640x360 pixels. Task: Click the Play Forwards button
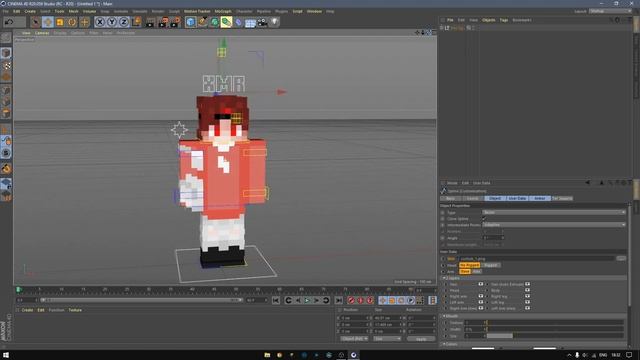coord(307,300)
